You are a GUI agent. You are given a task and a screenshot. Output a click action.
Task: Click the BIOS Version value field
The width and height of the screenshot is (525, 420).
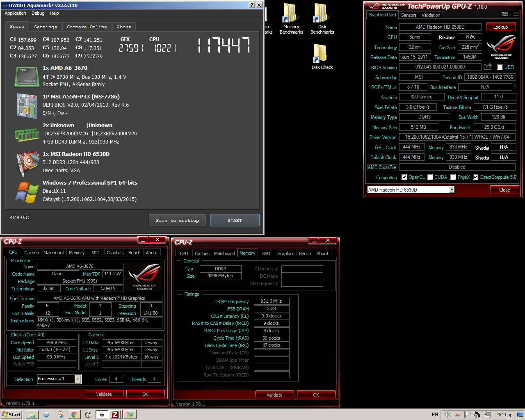[440, 67]
